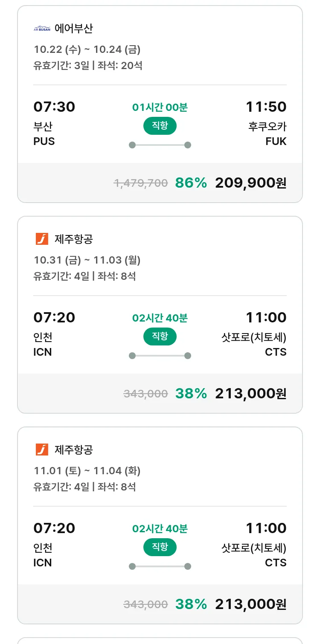
Task: Click the 후쿠오카 FUK destination
Action: tap(267, 133)
